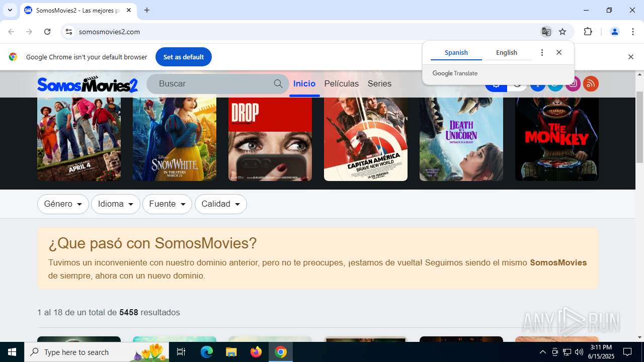Open the SomosMovies2 logo homepage link
The height and width of the screenshot is (362, 644).
(88, 84)
